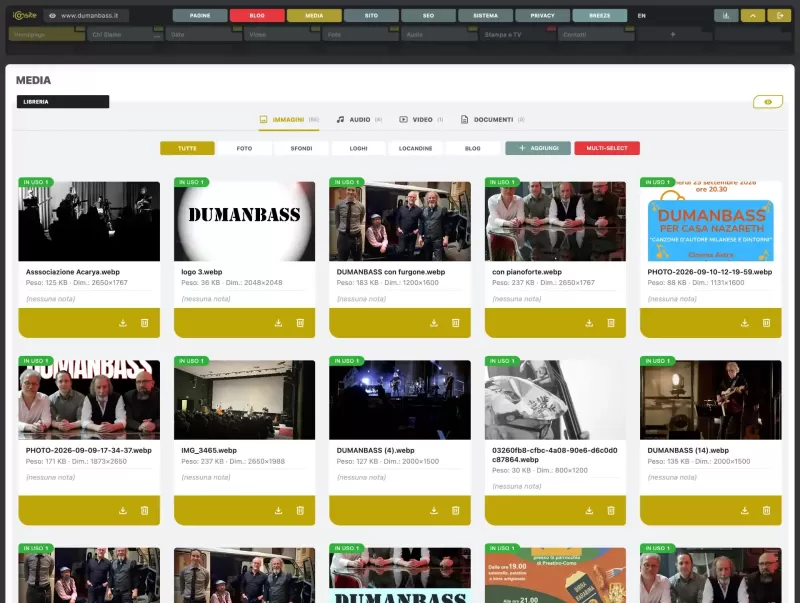800x603 pixels.
Task: Edit the note field of con pianoforte.webp
Action: [x=555, y=299]
